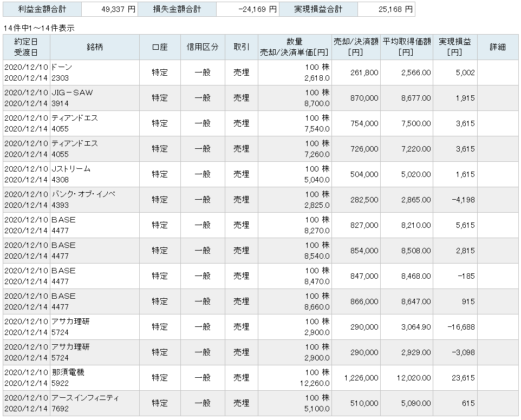Click average cost 5,020.00 for Jストリーム
This screenshot has height=420, width=521.
407,174
